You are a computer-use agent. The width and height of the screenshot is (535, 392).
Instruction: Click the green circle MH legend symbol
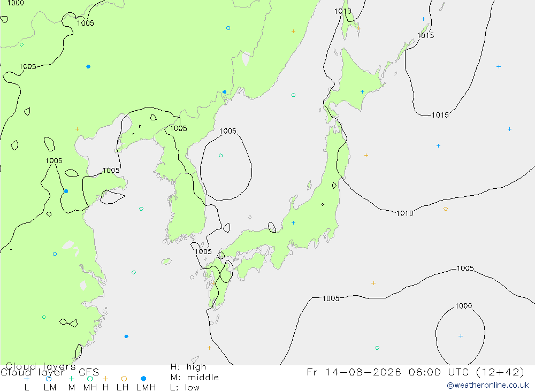[90, 379]
